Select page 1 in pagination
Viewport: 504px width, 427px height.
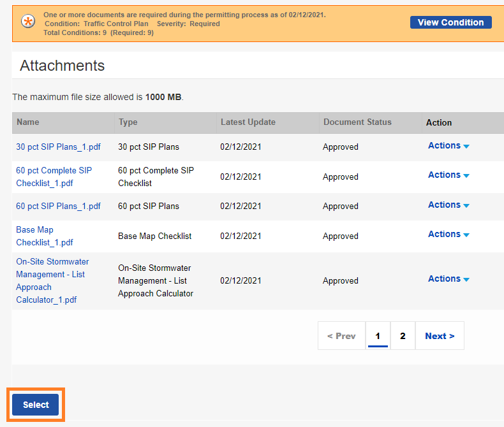pyautogui.click(x=378, y=336)
